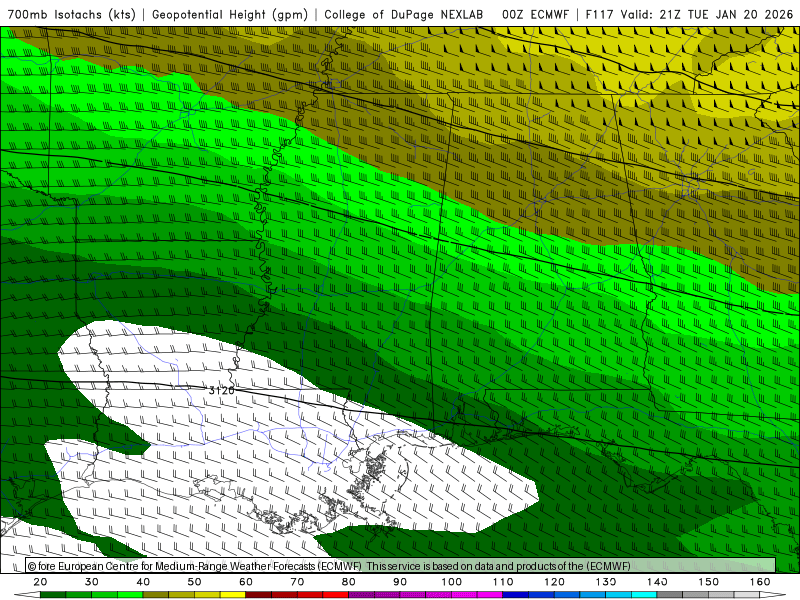Click the '700mb Isotachs (kts)' title text

[x=72, y=14]
